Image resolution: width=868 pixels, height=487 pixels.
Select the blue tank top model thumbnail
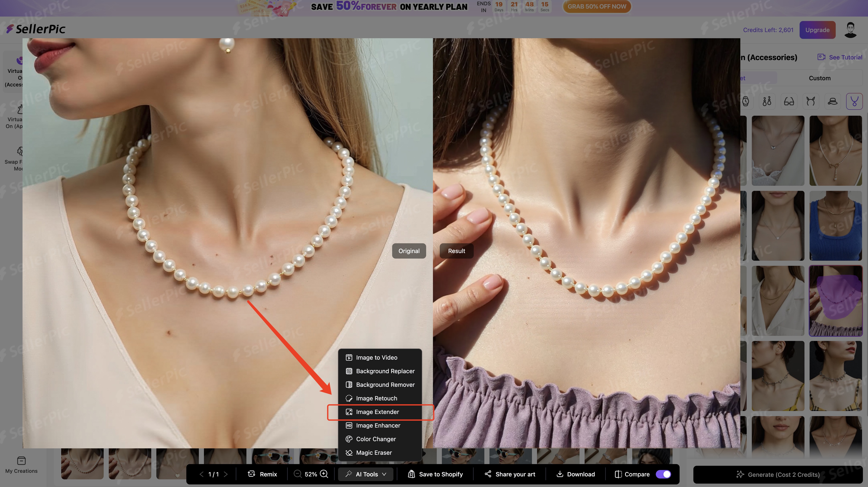(835, 226)
